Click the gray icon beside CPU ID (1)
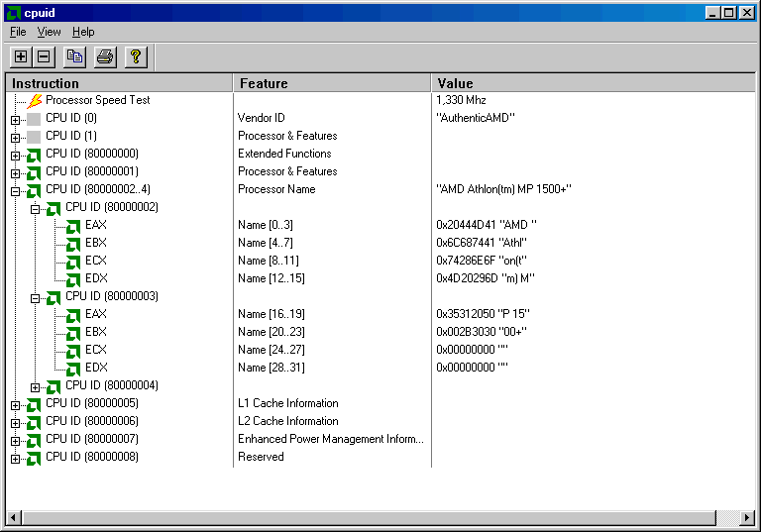 [x=34, y=137]
